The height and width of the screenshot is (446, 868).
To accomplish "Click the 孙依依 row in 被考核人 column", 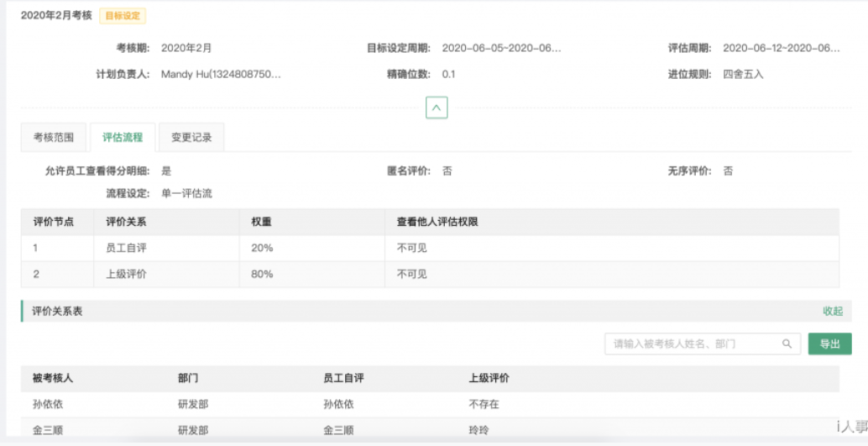I will click(x=48, y=404).
